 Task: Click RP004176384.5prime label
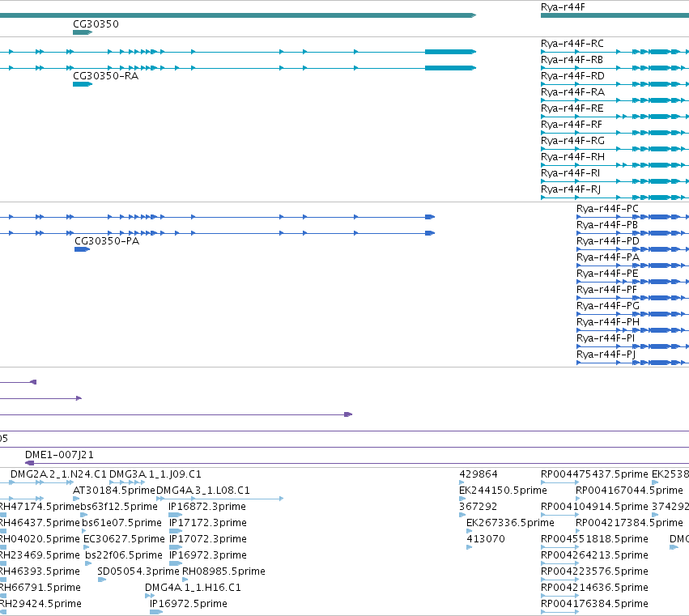tap(594, 604)
